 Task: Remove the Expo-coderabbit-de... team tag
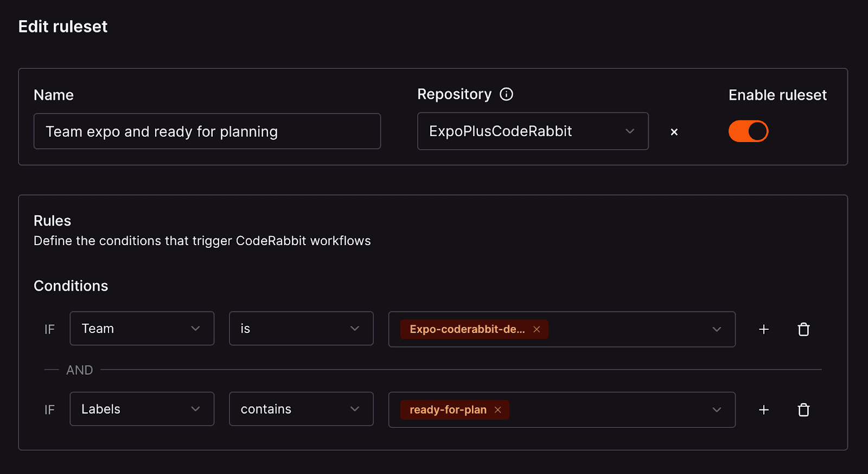point(537,329)
